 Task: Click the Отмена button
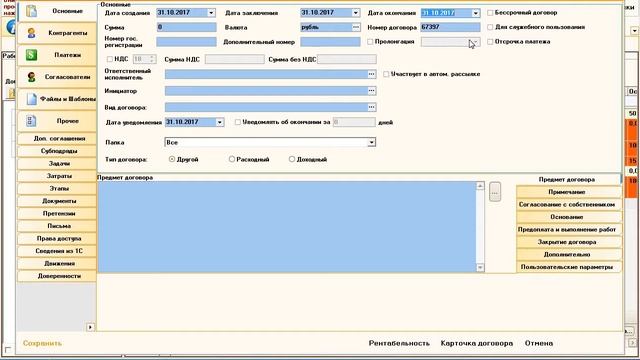[x=539, y=343]
